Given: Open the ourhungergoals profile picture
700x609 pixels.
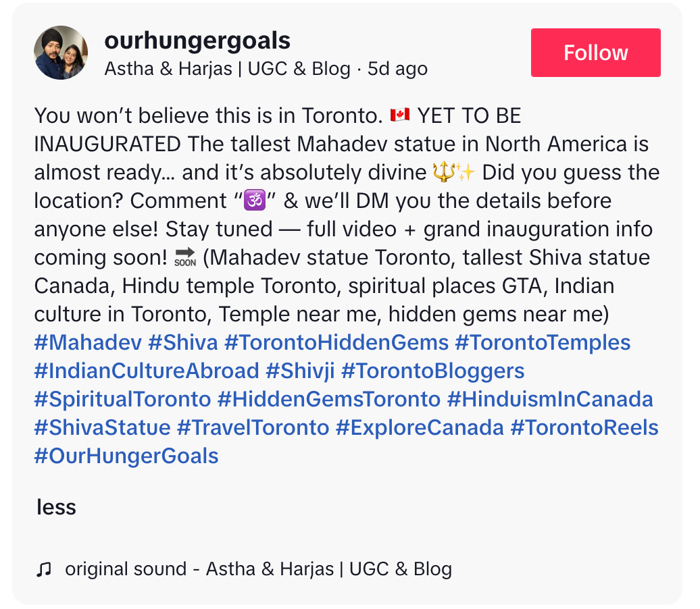Looking at the screenshot, I should point(61,53).
